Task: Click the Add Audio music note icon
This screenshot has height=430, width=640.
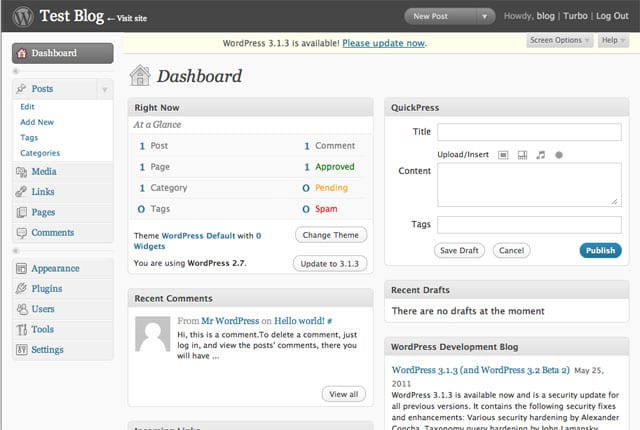Action: coord(541,155)
